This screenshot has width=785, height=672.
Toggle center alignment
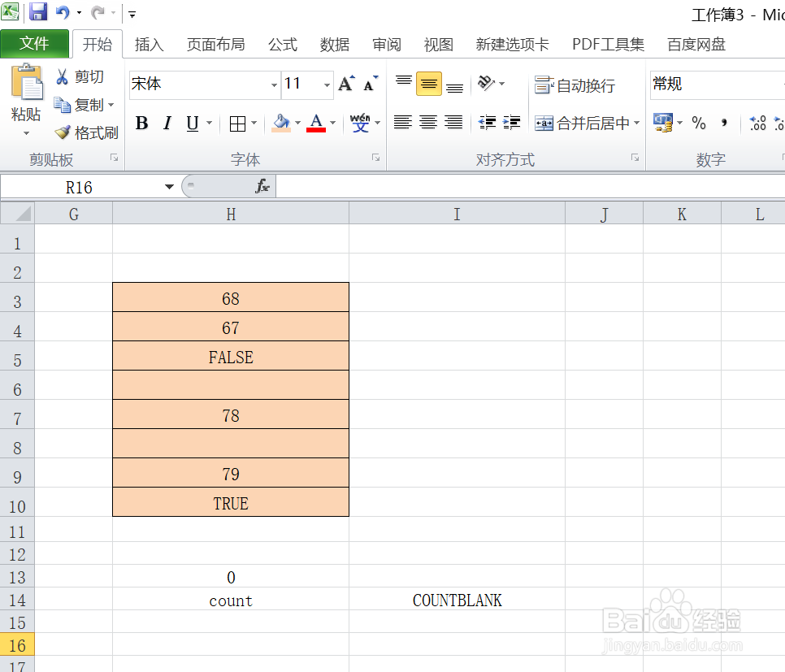click(x=427, y=123)
